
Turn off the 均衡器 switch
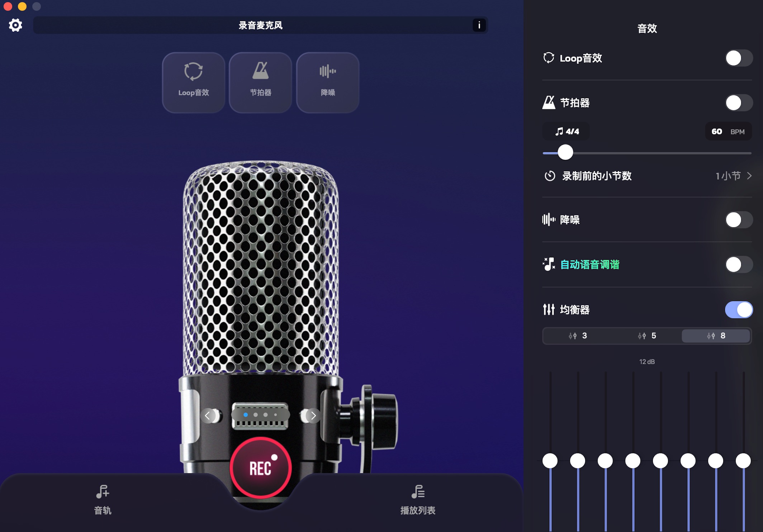point(739,310)
